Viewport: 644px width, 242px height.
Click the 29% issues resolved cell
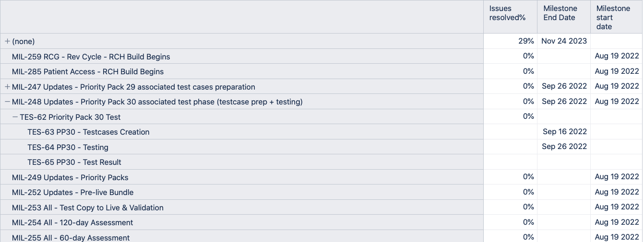526,41
